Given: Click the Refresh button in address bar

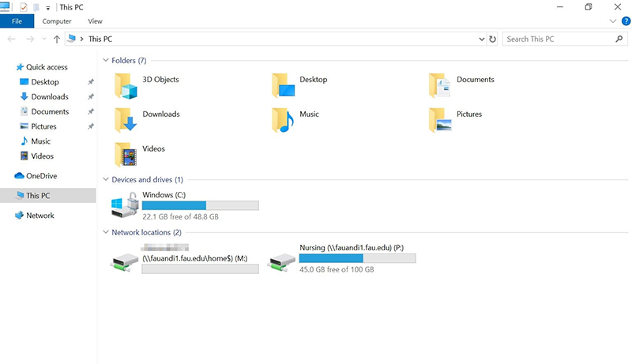Looking at the screenshot, I should [x=493, y=39].
